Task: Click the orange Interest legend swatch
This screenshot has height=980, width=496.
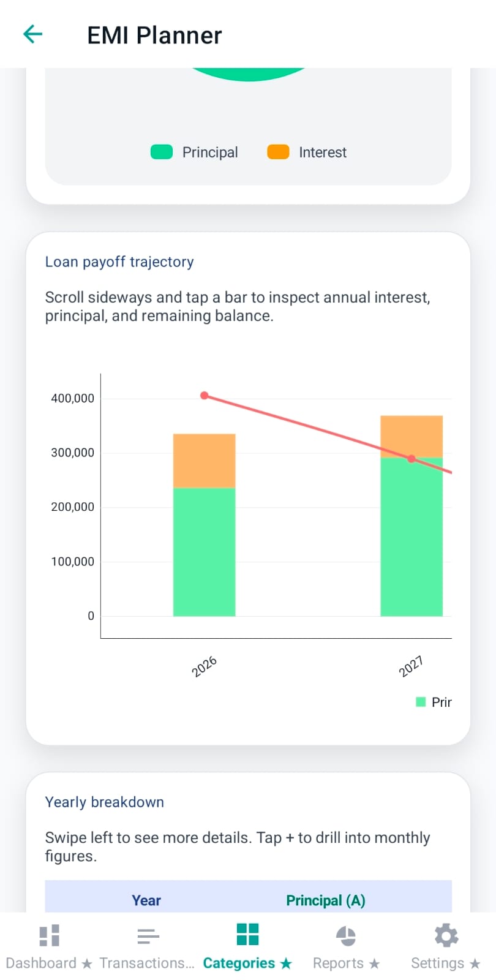Action: click(x=278, y=152)
